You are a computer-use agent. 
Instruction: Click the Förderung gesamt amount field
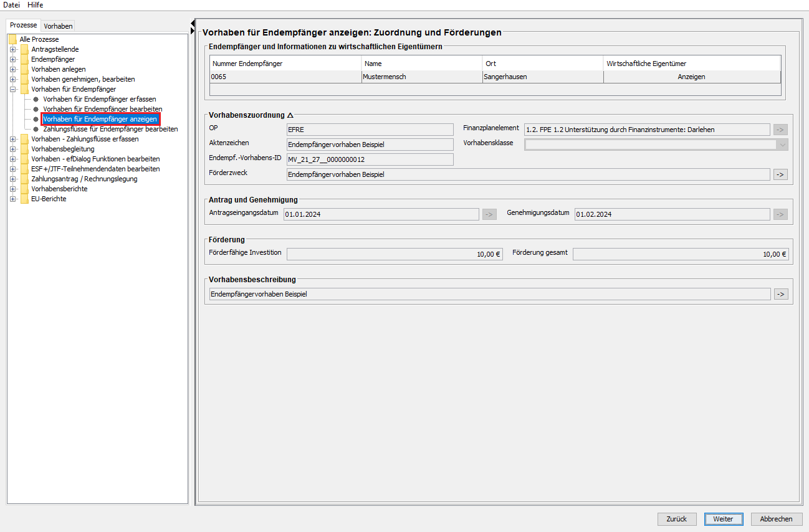(681, 254)
